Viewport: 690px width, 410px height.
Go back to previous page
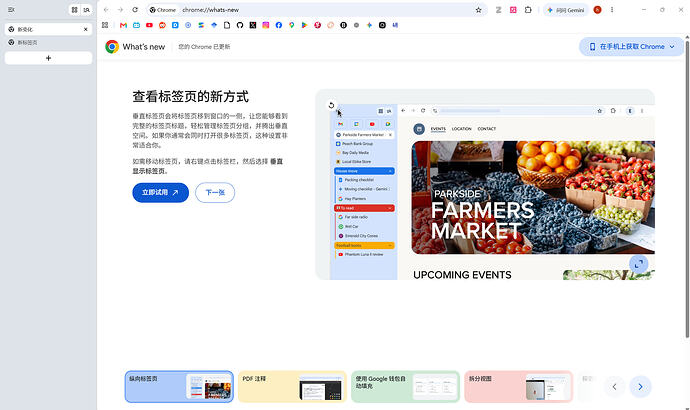point(106,10)
